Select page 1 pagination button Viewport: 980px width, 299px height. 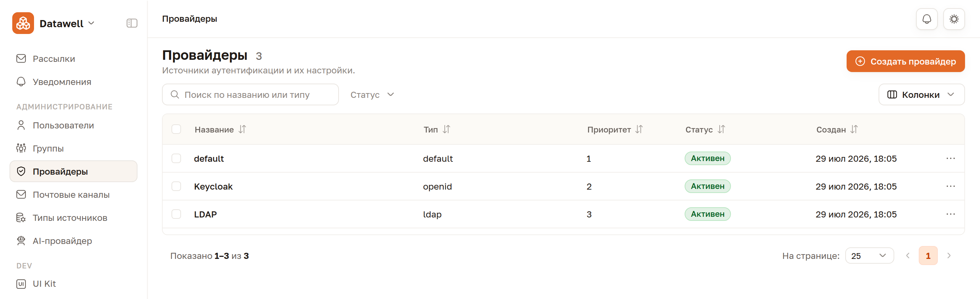pyautogui.click(x=928, y=256)
